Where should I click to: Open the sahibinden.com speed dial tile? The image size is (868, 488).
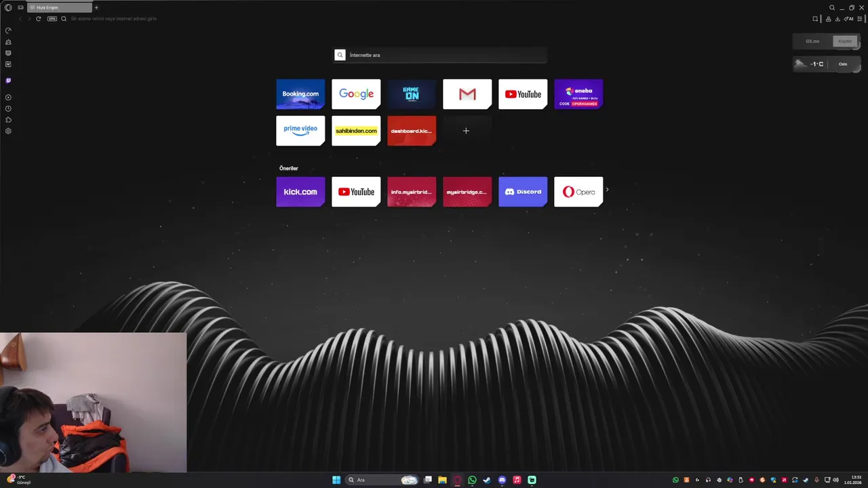(356, 131)
